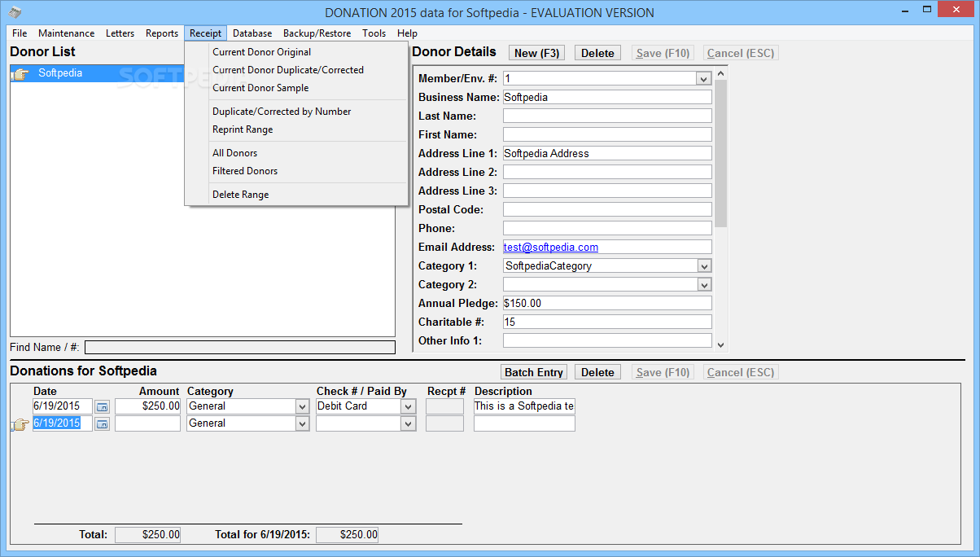This screenshot has width=980, height=557.
Task: Click the Charitable # field
Action: tap(607, 322)
